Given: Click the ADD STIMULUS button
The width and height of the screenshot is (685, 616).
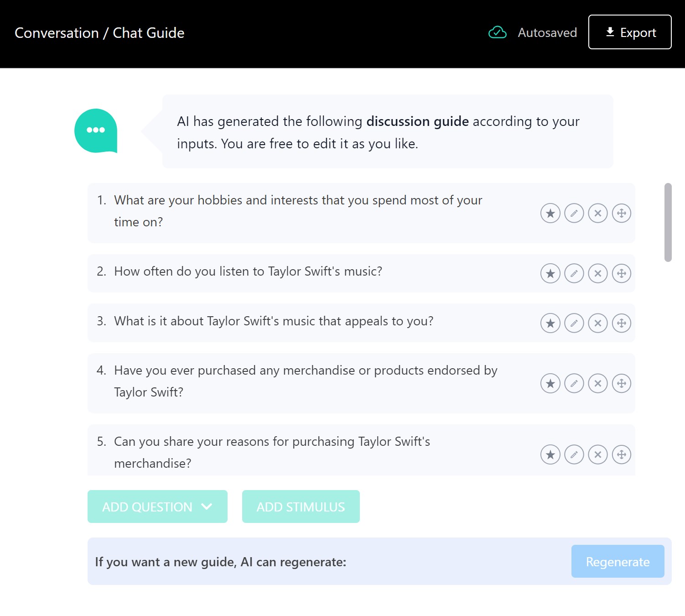Looking at the screenshot, I should click(301, 506).
